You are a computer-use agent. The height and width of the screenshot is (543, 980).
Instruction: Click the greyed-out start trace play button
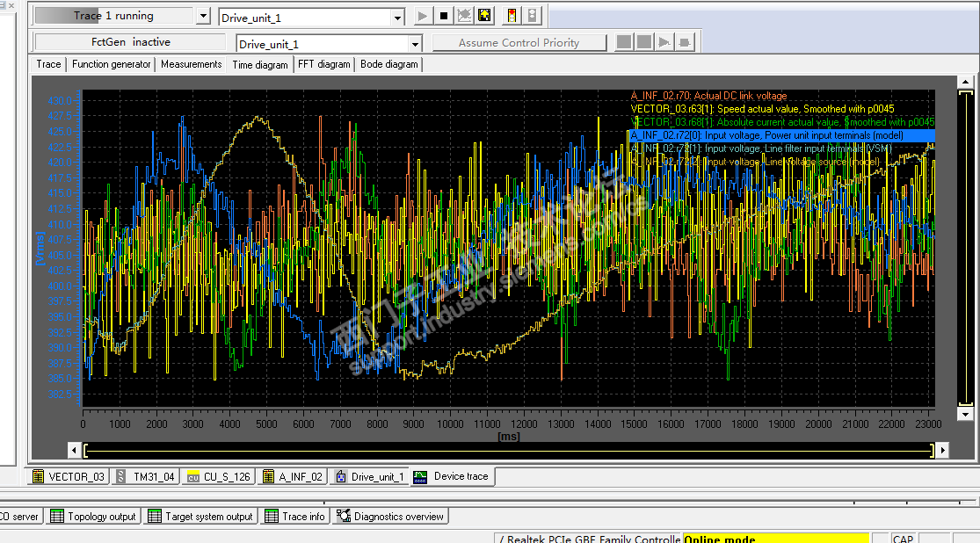click(x=423, y=16)
